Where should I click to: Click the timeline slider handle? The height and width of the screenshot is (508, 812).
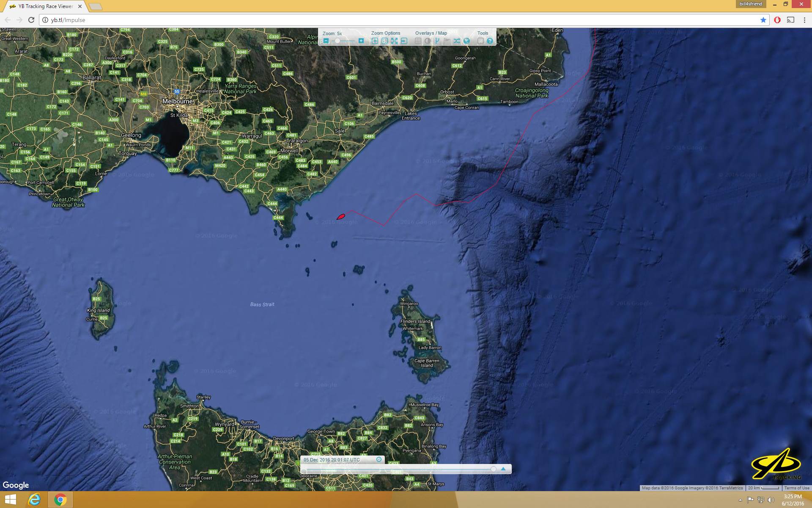pos(493,469)
